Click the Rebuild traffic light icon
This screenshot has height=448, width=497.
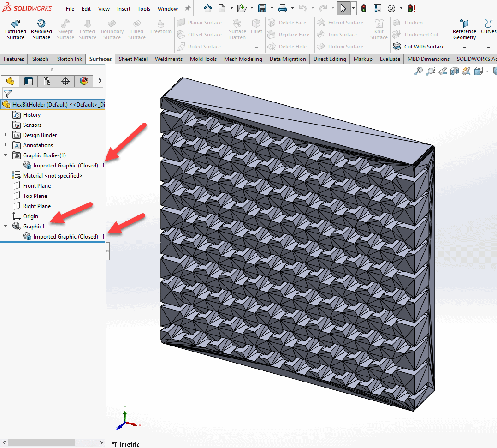click(x=364, y=9)
